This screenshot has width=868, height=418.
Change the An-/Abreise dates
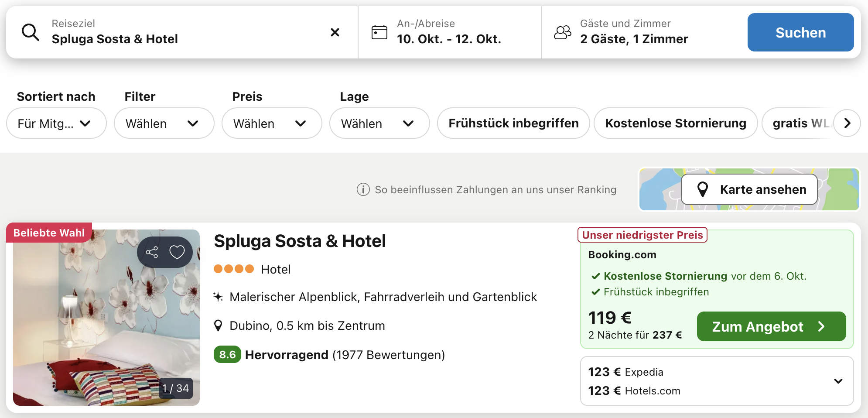pos(450,32)
